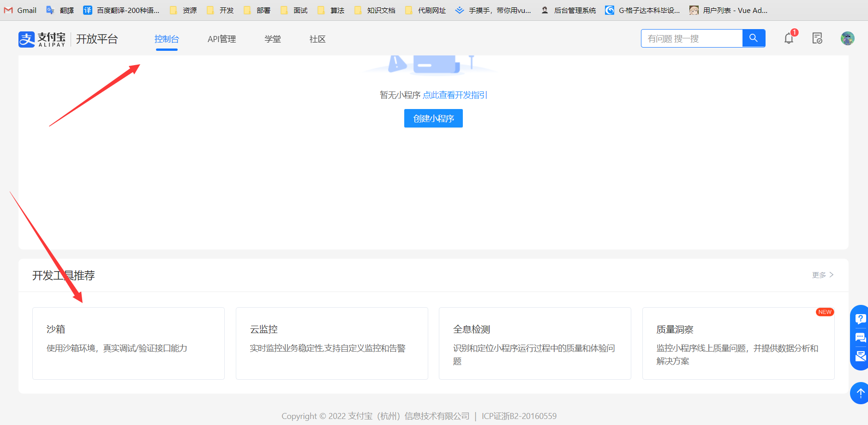
Task: Open the document checklist icon in header
Action: point(817,38)
